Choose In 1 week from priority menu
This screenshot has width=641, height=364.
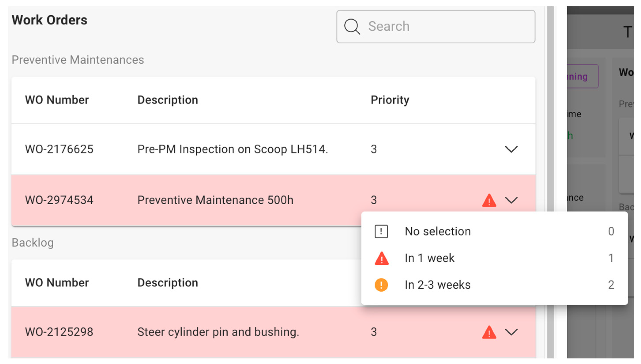pos(429,258)
